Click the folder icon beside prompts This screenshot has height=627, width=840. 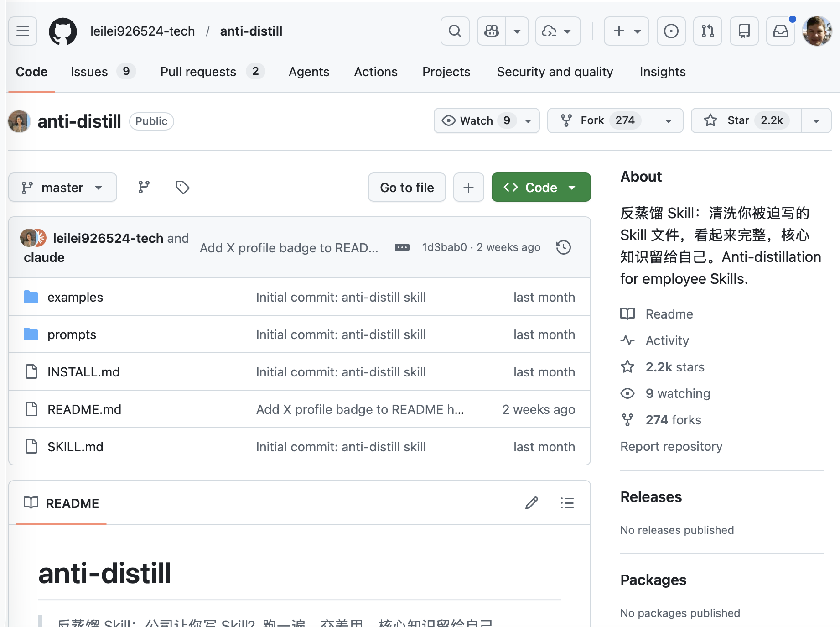click(31, 334)
